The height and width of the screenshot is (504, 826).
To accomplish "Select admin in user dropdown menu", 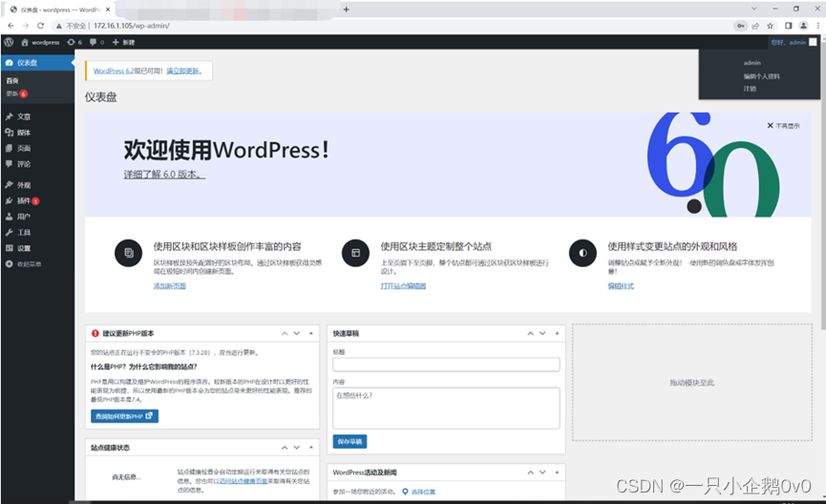I will pyautogui.click(x=752, y=63).
